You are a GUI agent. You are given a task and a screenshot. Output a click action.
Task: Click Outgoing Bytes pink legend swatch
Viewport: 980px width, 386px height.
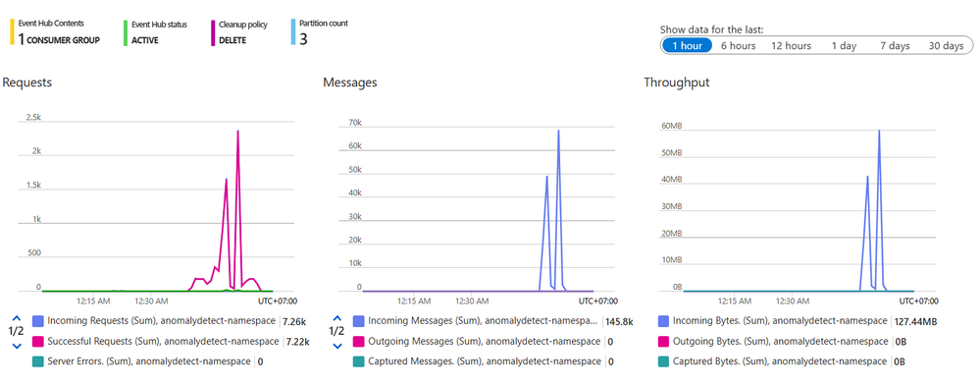(664, 341)
